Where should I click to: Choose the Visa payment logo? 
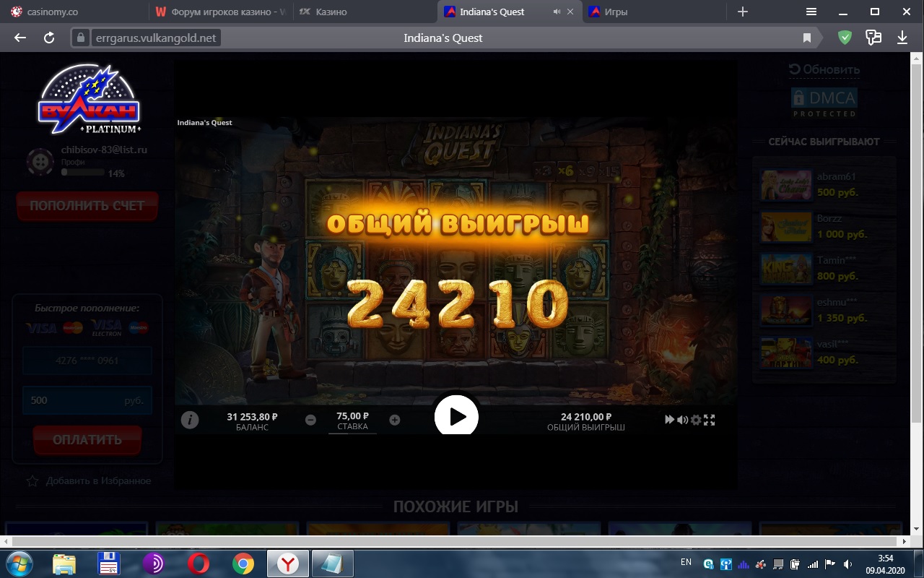click(x=41, y=328)
